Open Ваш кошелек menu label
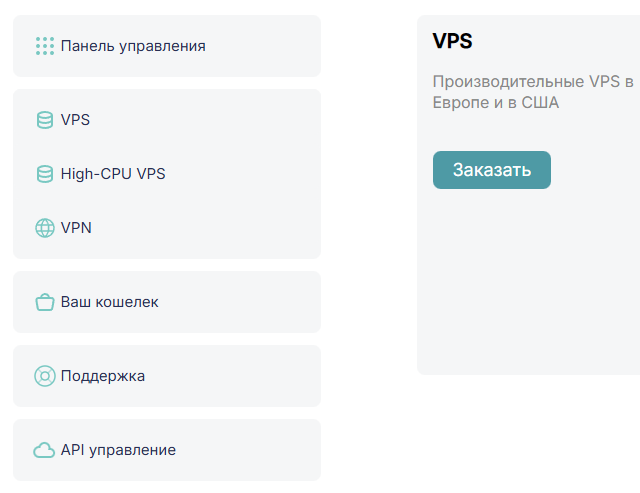Screen dimensions: 640x493 tap(109, 302)
